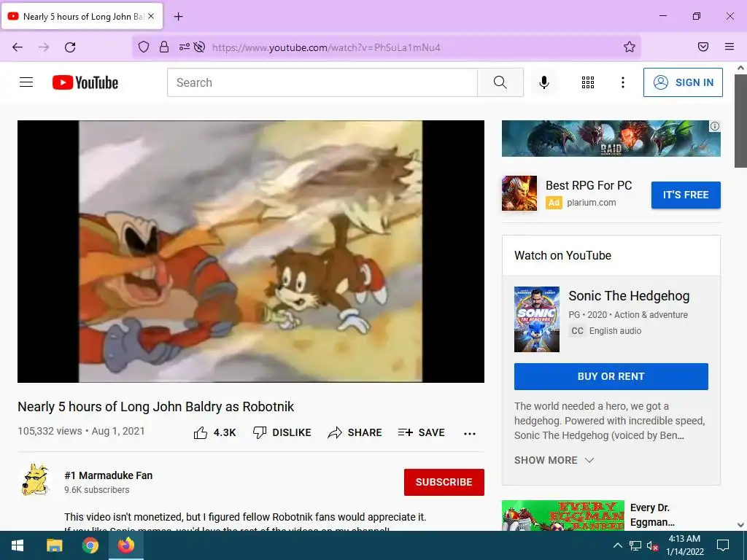Image resolution: width=747 pixels, height=560 pixels.
Task: Open the YouTube apps grid
Action: point(588,82)
